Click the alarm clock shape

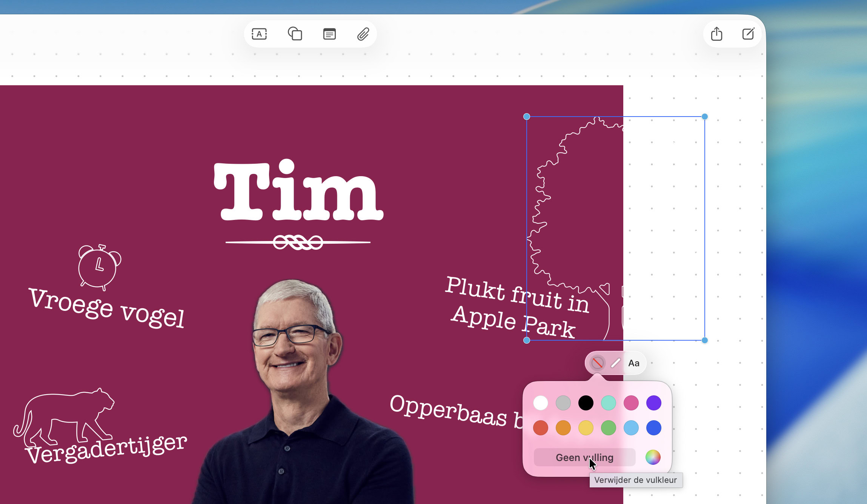pos(99,267)
